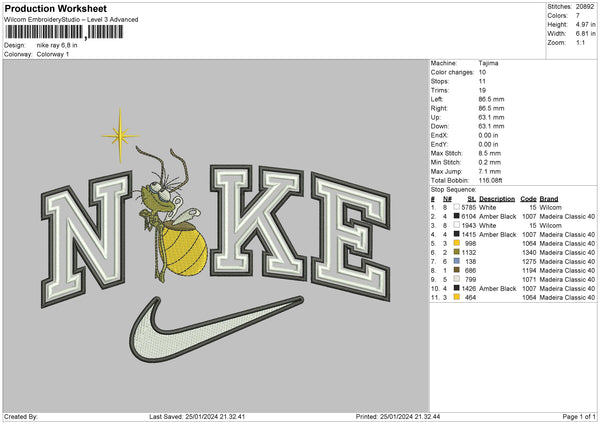Click the Description column header

pyautogui.click(x=496, y=198)
